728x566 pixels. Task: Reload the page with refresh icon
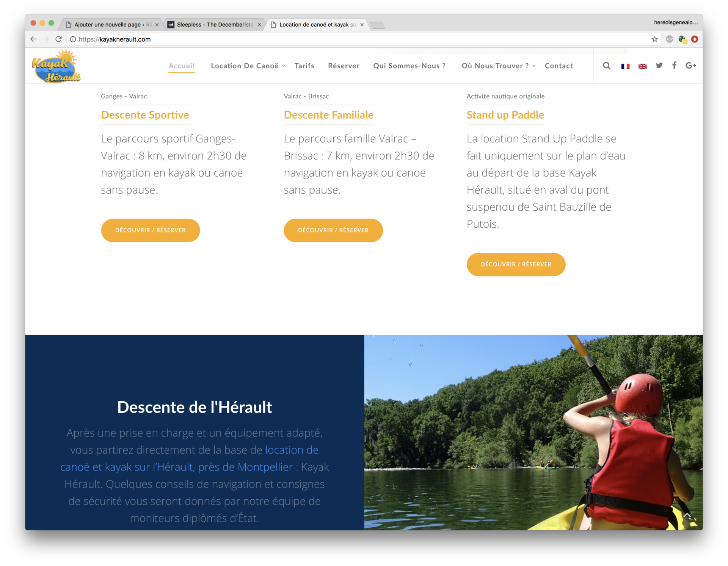[x=58, y=39]
